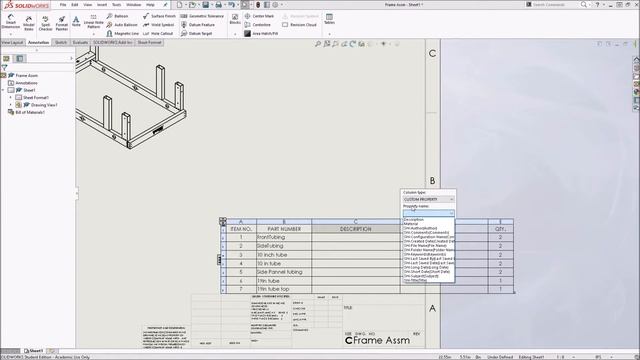Select Annotations in the feature tree
This screenshot has width=640, height=360.
pyautogui.click(x=27, y=83)
